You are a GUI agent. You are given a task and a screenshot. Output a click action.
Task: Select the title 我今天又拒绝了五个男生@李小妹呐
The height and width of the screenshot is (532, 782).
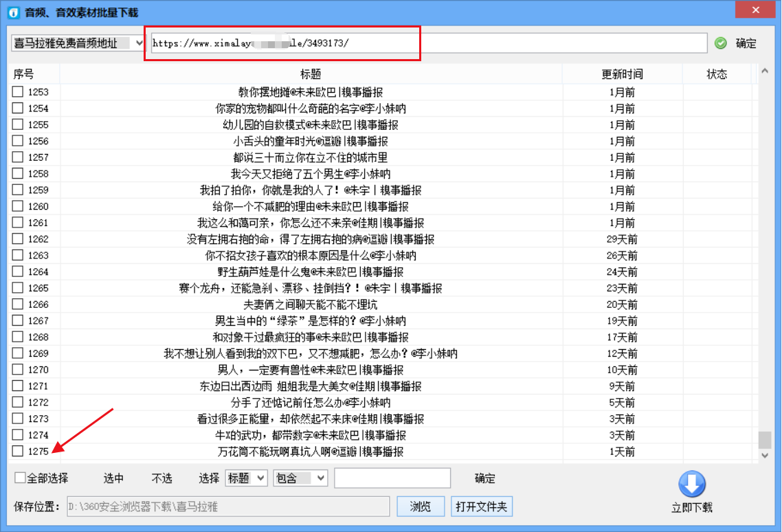click(310, 174)
